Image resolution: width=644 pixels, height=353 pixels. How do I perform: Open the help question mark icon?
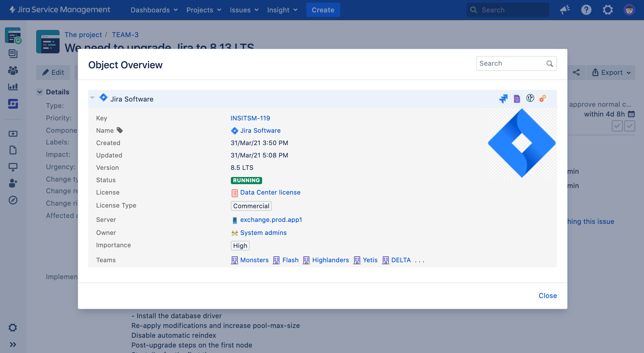click(x=586, y=10)
